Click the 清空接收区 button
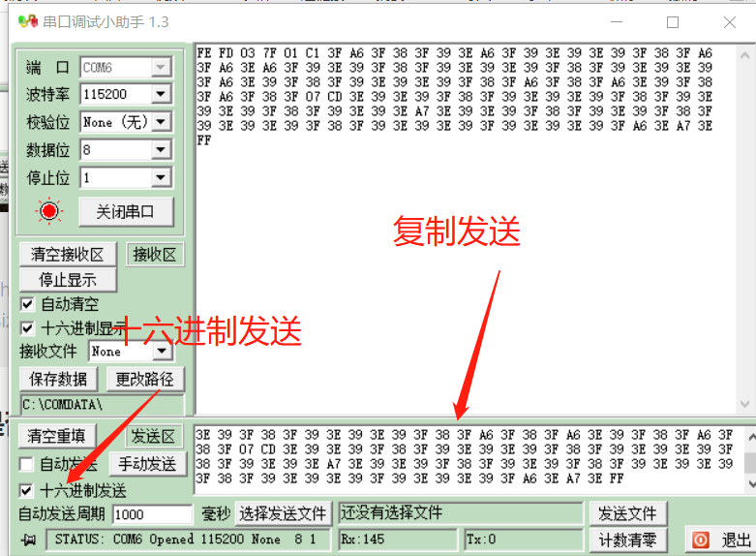 [68, 255]
